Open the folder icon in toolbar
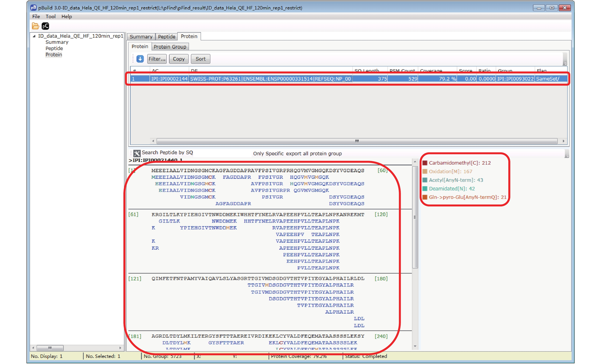Image resolution: width=601 pixels, height=364 pixels. [x=35, y=26]
